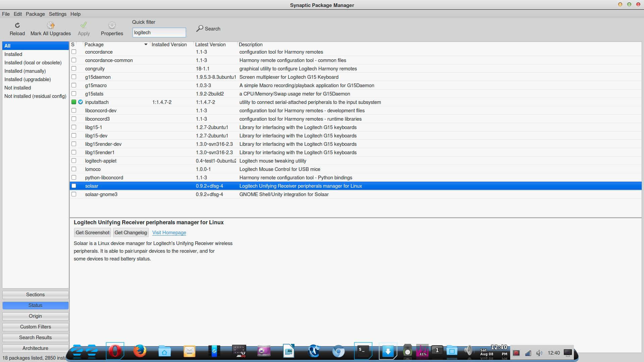Tick the lomoco package checkbox
Image resolution: width=644 pixels, height=362 pixels.
point(74,169)
